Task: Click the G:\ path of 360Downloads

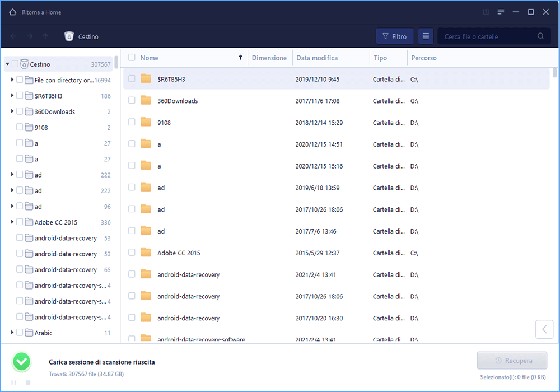Action: (414, 101)
